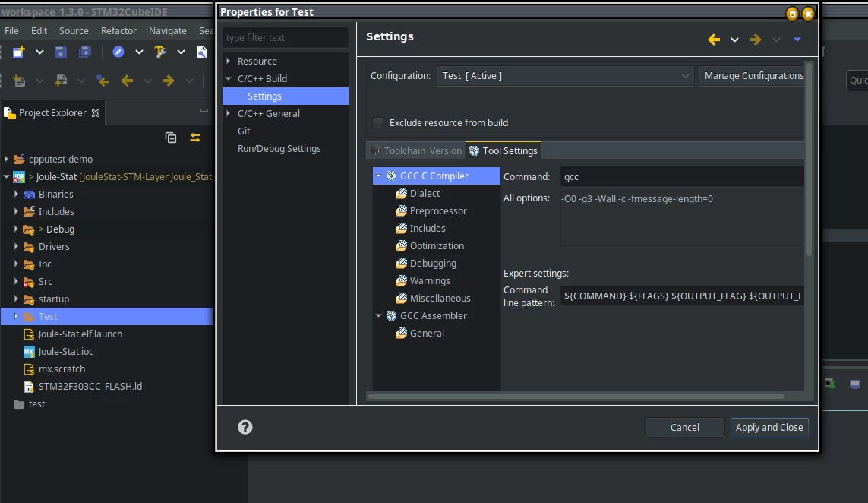The width and height of the screenshot is (868, 503).
Task: Open the Refactor menu
Action: coord(118,31)
